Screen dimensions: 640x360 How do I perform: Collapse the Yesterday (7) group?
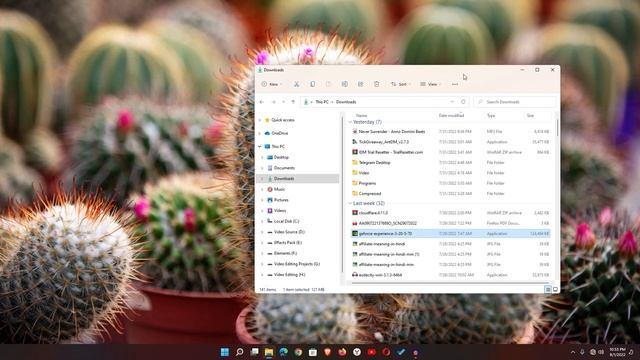point(350,122)
